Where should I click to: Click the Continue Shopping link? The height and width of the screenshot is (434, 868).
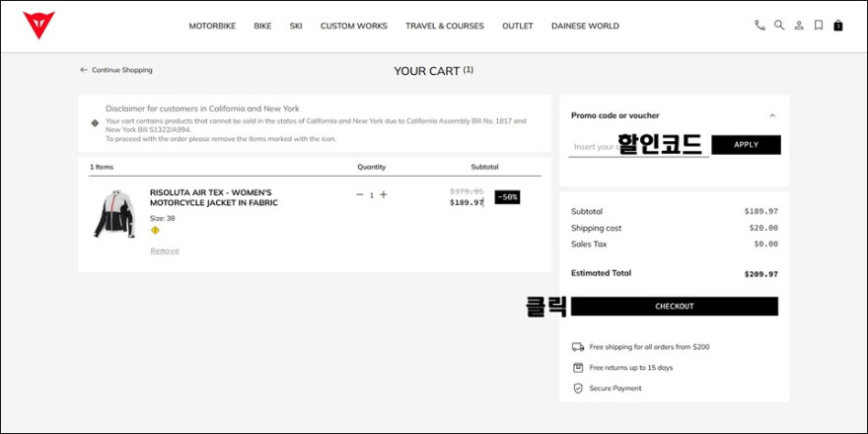point(116,70)
